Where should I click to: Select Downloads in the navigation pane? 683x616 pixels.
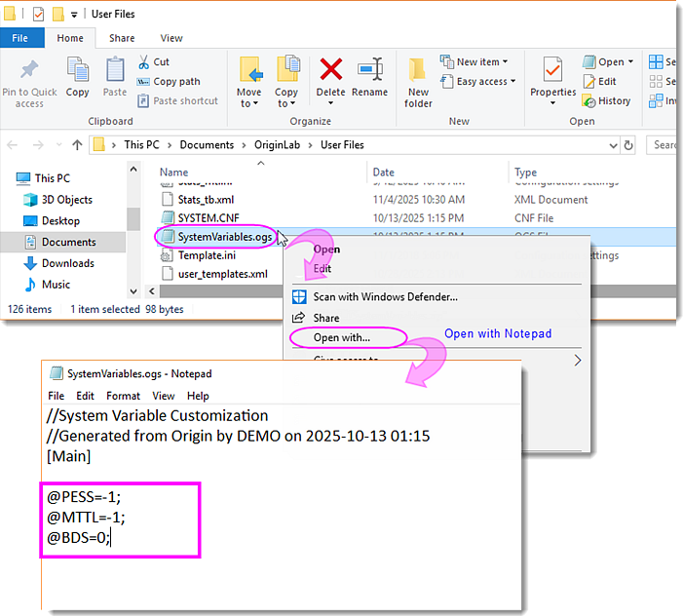pyautogui.click(x=67, y=263)
